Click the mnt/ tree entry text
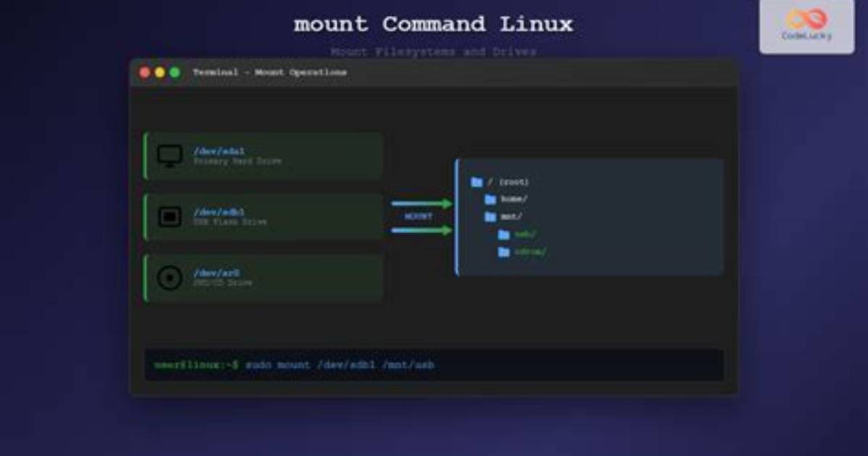This screenshot has width=868, height=456. click(512, 216)
